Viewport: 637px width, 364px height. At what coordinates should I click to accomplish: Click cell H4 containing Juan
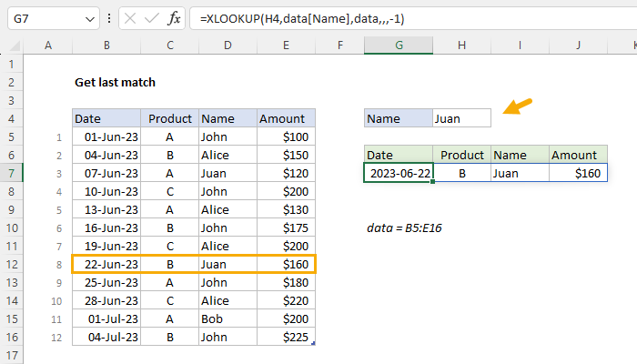tap(461, 118)
